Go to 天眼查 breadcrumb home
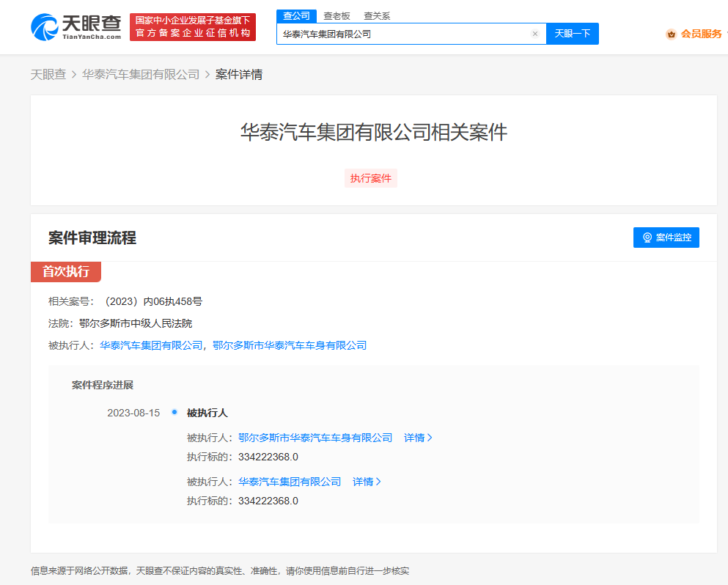Viewport: 728px width, 585px height. click(48, 74)
